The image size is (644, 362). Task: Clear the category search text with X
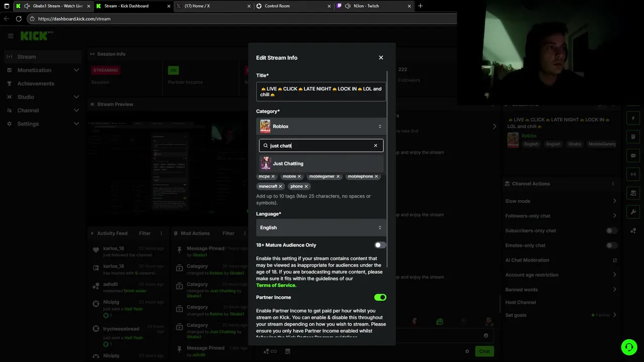point(375,146)
